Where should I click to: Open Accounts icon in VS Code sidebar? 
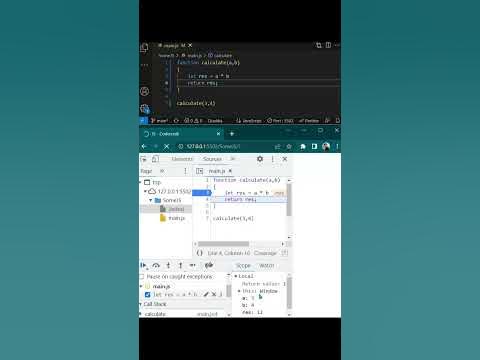(x=144, y=91)
